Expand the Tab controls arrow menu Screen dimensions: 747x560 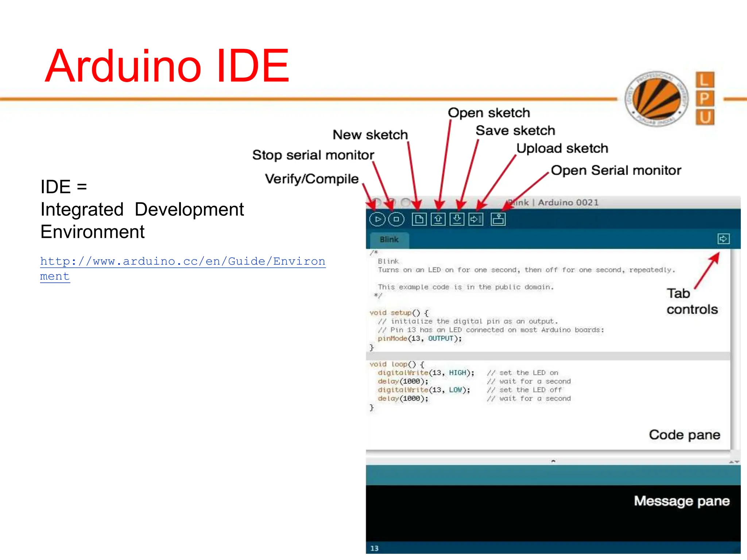[723, 239]
